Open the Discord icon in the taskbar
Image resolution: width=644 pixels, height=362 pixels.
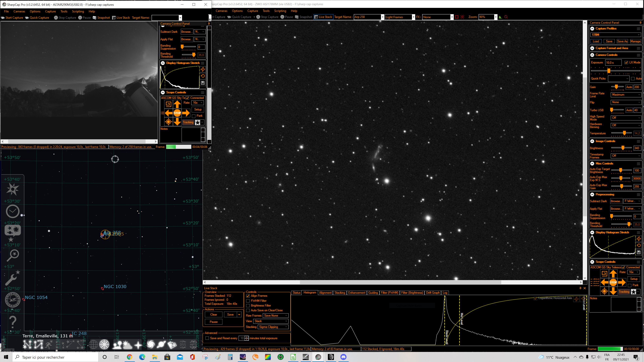[x=343, y=357]
